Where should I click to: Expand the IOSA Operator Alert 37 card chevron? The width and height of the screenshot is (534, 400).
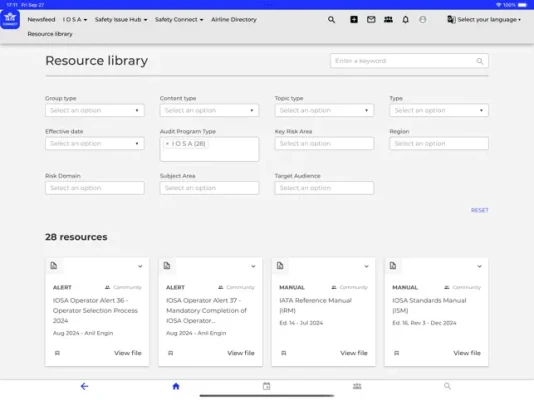[253, 266]
